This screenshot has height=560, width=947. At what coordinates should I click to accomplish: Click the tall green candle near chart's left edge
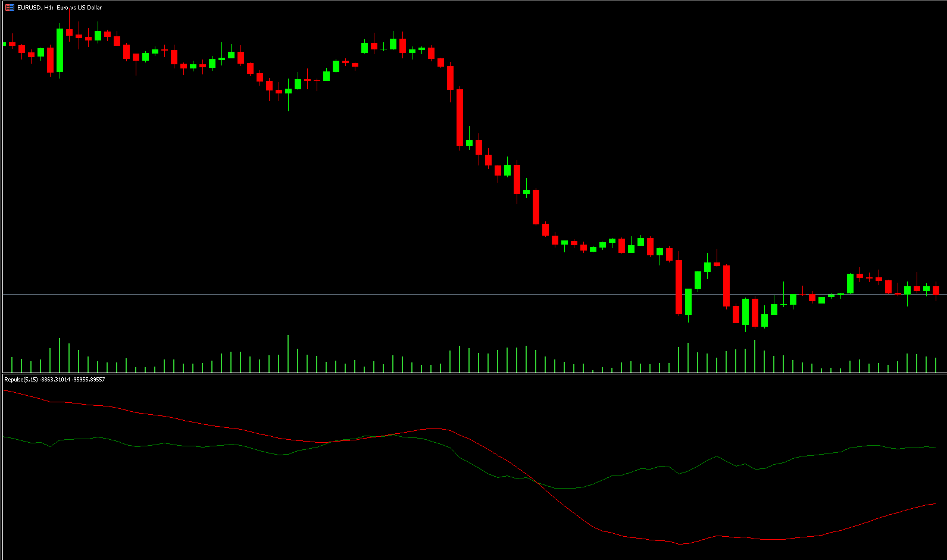point(60,51)
